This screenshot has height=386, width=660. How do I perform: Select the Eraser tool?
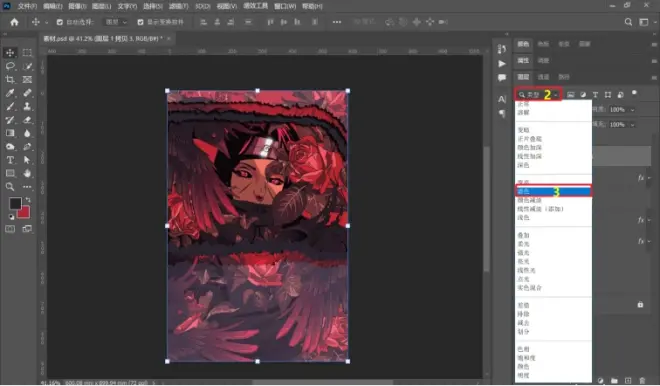pyautogui.click(x=27, y=120)
